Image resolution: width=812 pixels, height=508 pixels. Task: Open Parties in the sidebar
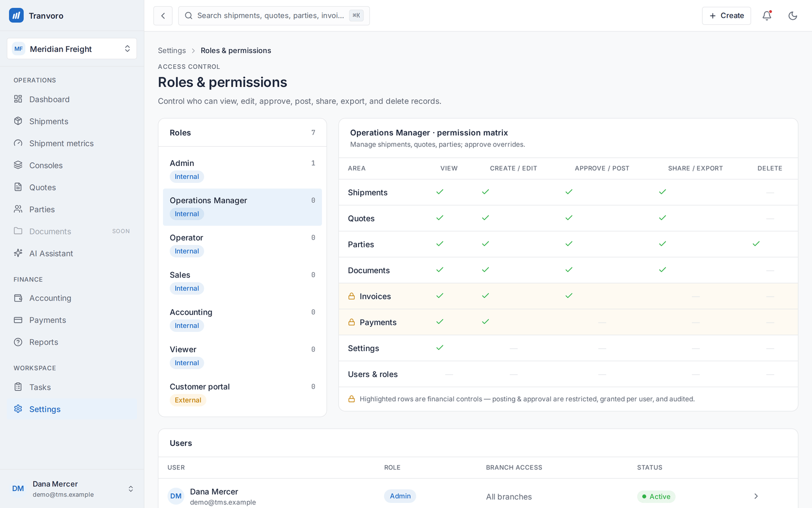click(72, 209)
